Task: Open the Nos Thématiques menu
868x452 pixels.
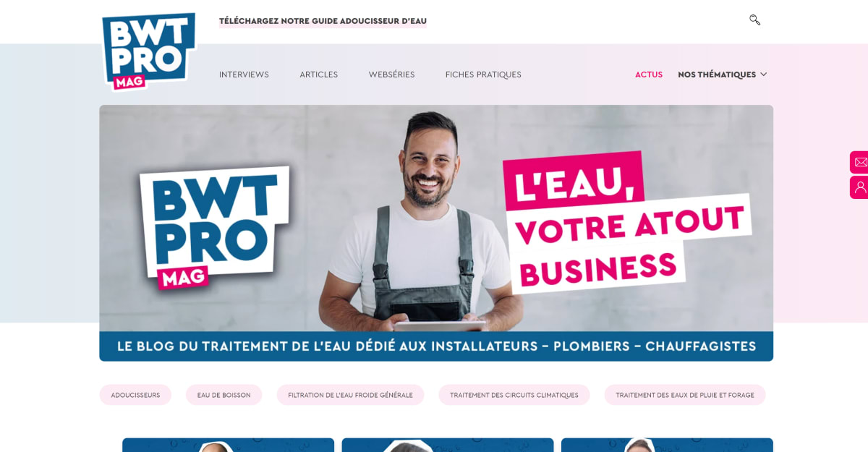Action: point(717,74)
